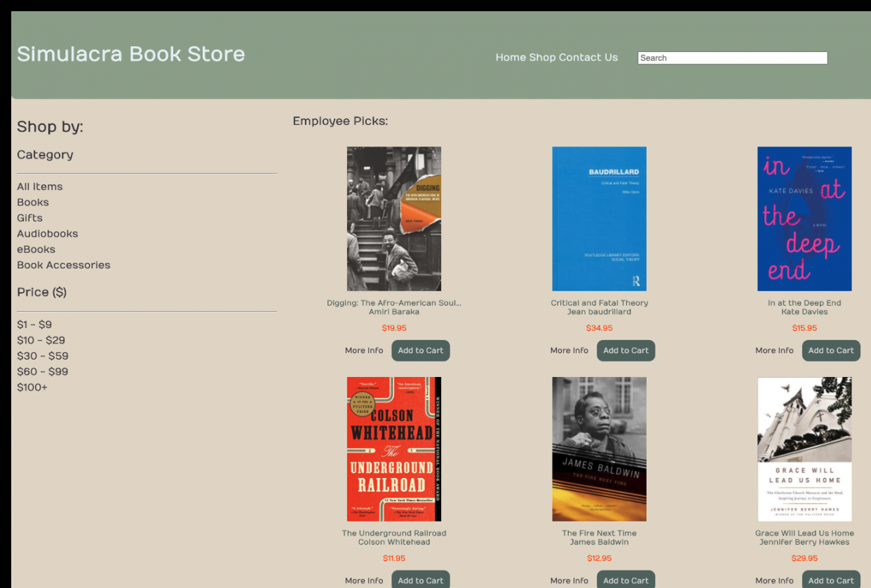Open the Digging book cover image
871x588 pixels.
[x=394, y=219]
